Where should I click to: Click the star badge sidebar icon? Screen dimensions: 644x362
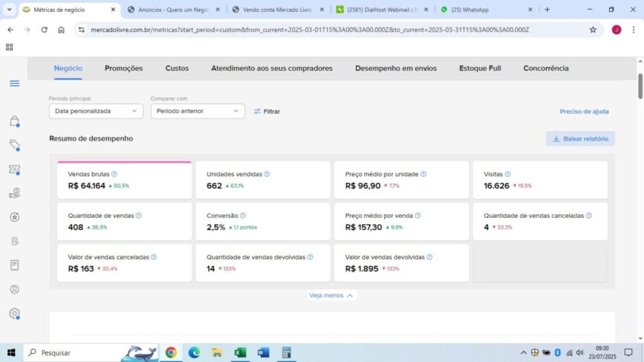(14, 217)
